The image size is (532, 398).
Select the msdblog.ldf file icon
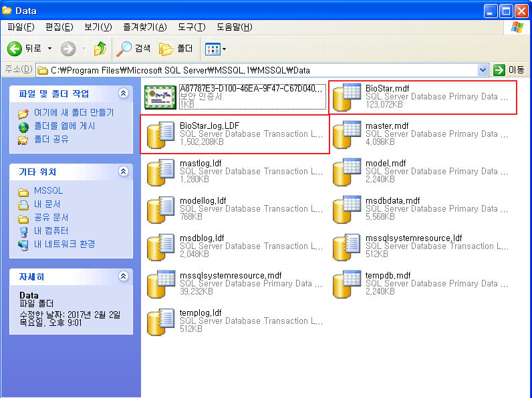point(160,247)
